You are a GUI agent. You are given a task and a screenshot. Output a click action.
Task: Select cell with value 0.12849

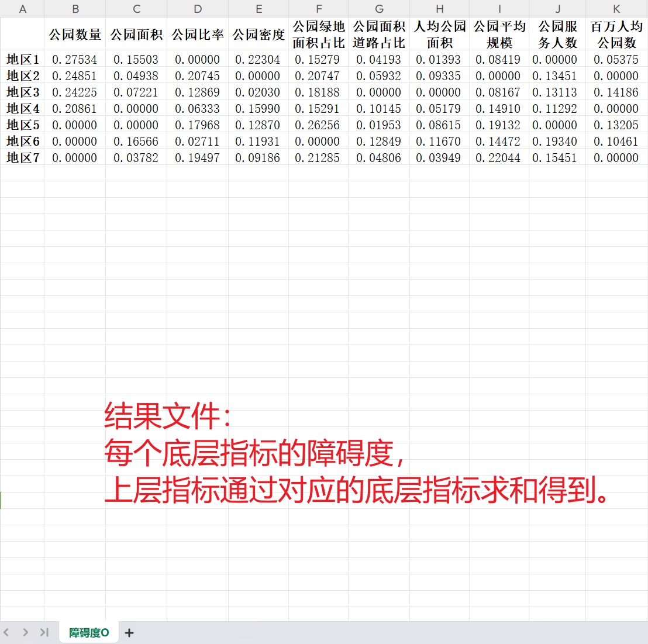click(x=379, y=142)
